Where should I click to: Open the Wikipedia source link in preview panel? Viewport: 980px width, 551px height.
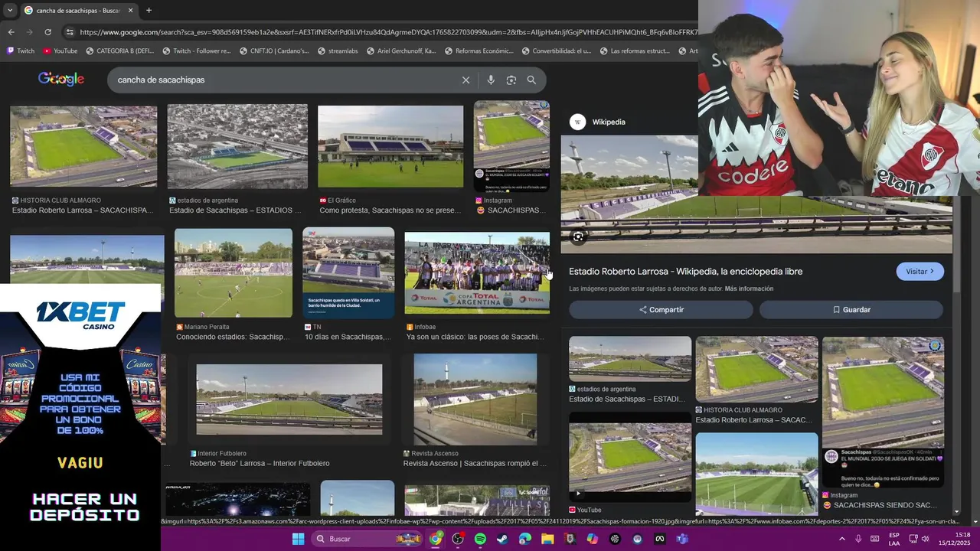[598, 122]
